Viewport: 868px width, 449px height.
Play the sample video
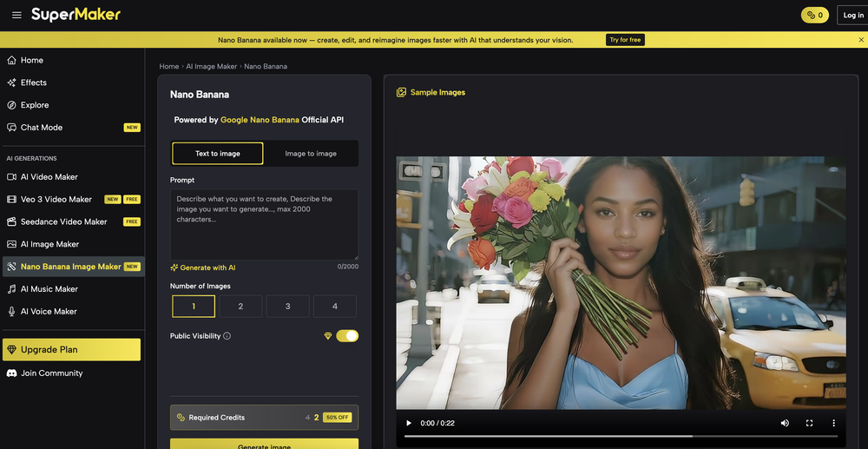click(x=409, y=423)
